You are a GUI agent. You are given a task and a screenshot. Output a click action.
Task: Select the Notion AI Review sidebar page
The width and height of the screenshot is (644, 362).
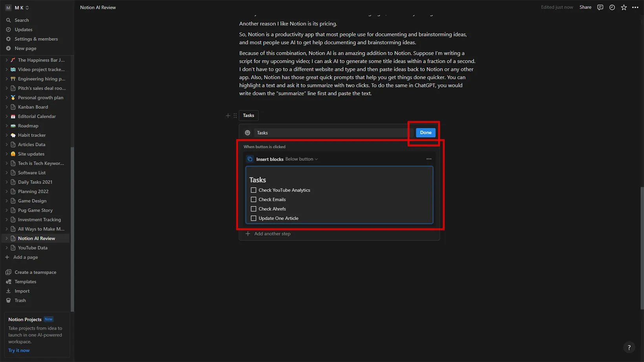click(36, 238)
